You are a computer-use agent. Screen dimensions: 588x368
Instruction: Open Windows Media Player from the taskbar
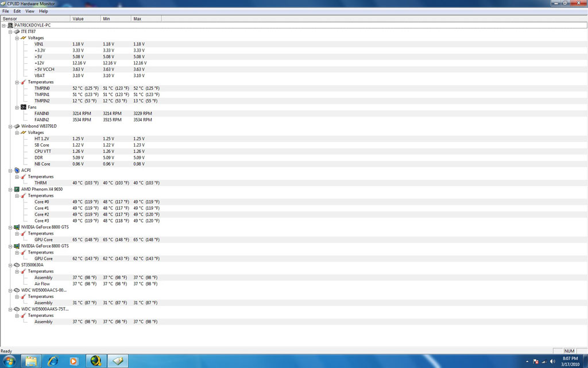[73, 361]
